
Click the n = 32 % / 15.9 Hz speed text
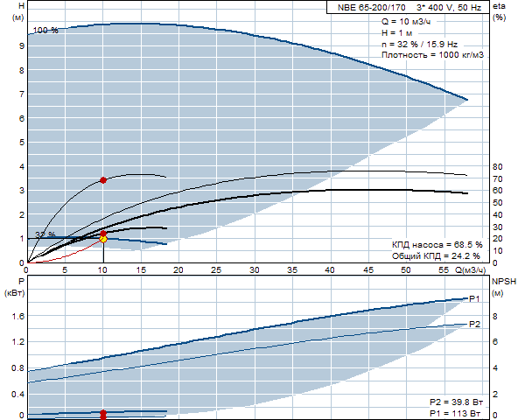click(x=419, y=44)
